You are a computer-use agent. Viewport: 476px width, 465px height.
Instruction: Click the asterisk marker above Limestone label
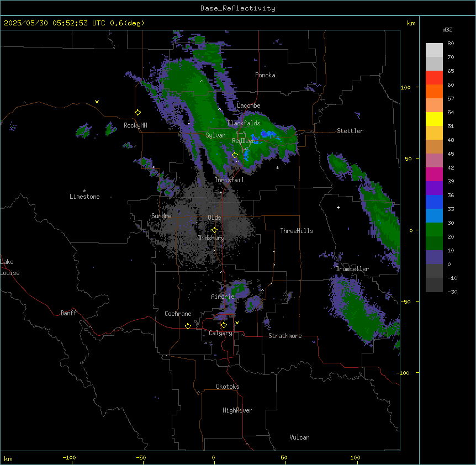(84, 191)
